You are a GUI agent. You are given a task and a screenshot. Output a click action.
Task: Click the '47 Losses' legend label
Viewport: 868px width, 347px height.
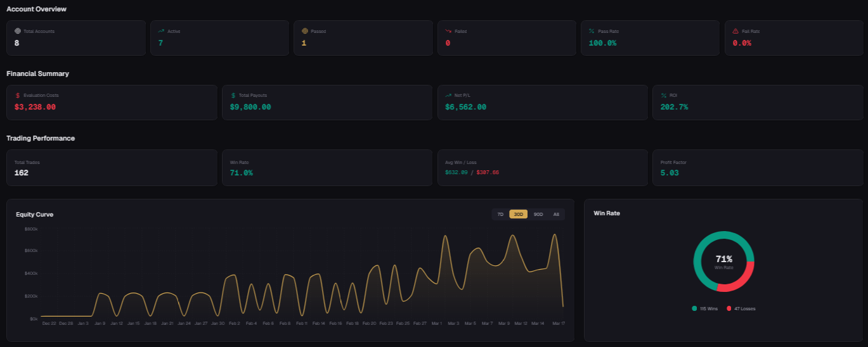[745, 308]
